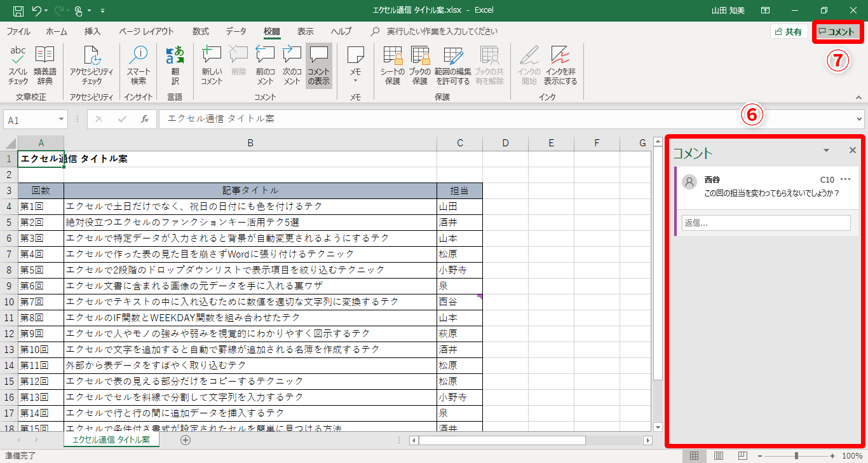Open the ヘルプ tab

tap(341, 31)
